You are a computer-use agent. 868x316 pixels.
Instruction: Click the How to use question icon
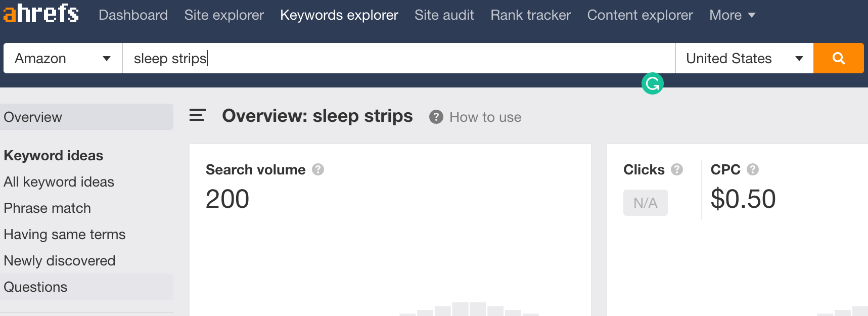click(x=436, y=117)
